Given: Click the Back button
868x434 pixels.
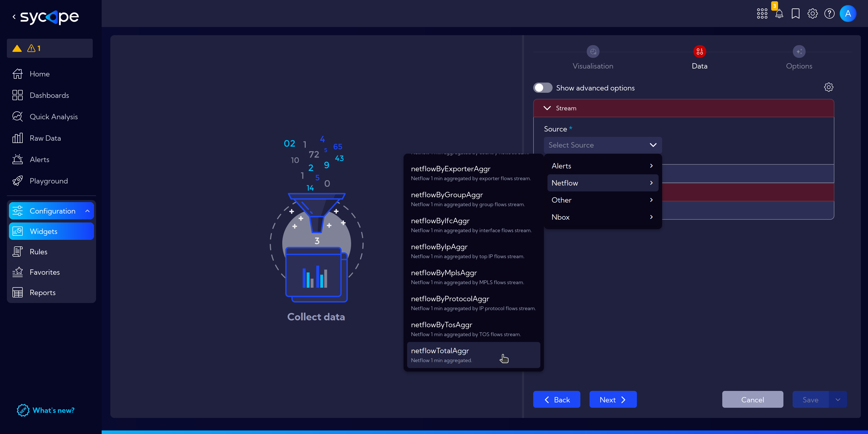Looking at the screenshot, I should [x=557, y=400].
